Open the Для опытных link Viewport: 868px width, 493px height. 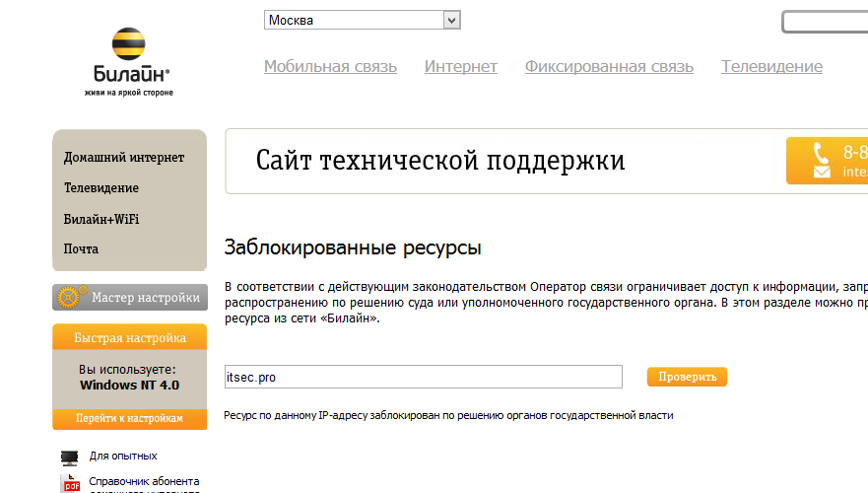(123, 456)
